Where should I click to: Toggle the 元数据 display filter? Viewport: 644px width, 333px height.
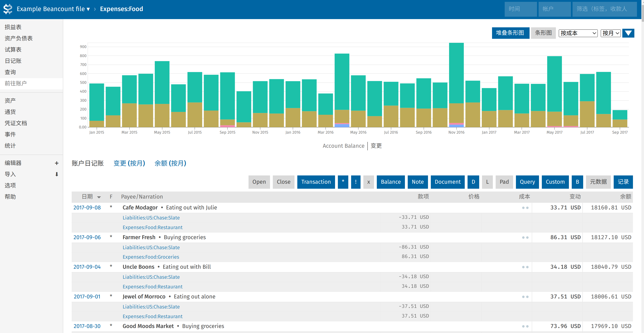point(598,182)
